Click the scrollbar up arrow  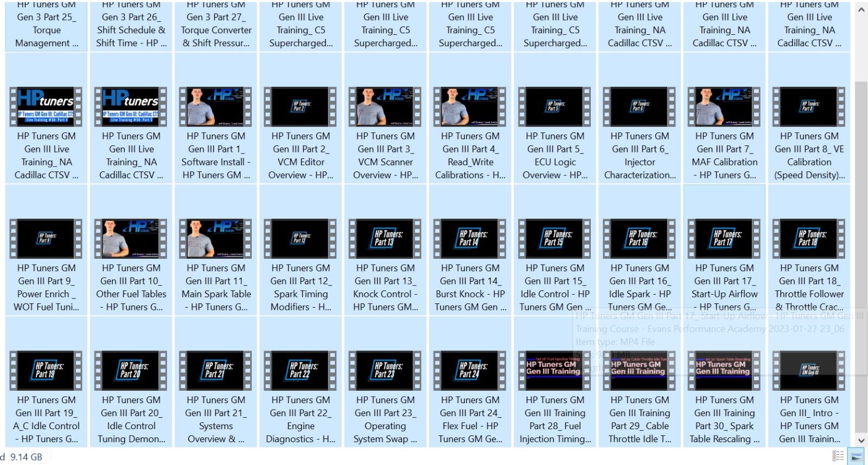pyautogui.click(x=861, y=10)
